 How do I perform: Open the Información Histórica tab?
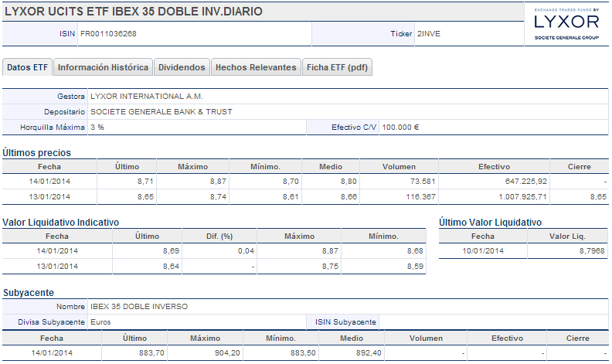click(x=103, y=67)
